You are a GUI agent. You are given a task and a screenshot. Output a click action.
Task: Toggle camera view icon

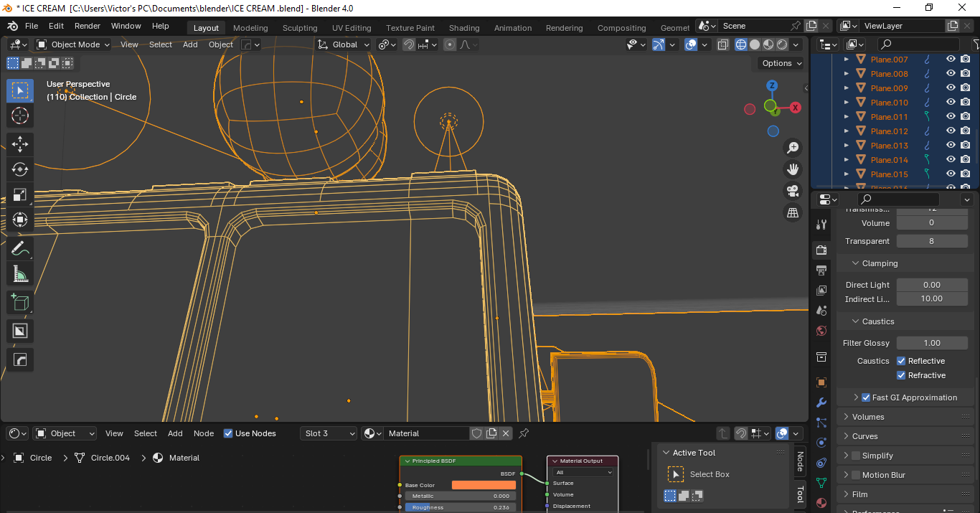tap(793, 191)
